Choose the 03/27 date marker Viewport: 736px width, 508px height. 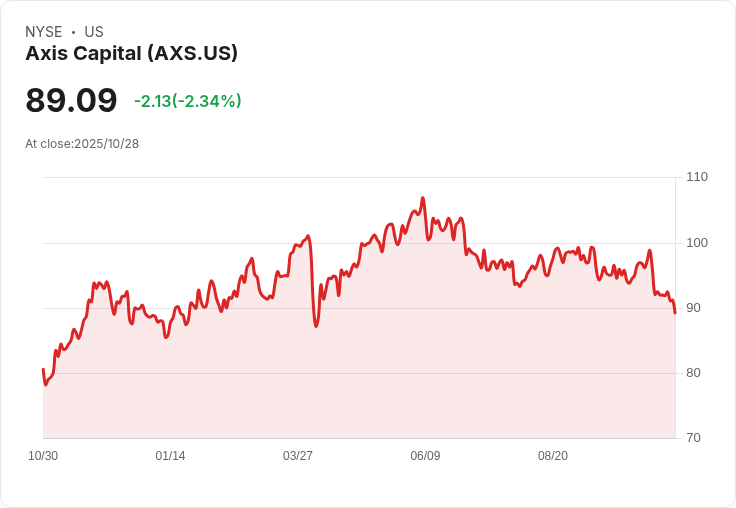point(298,456)
